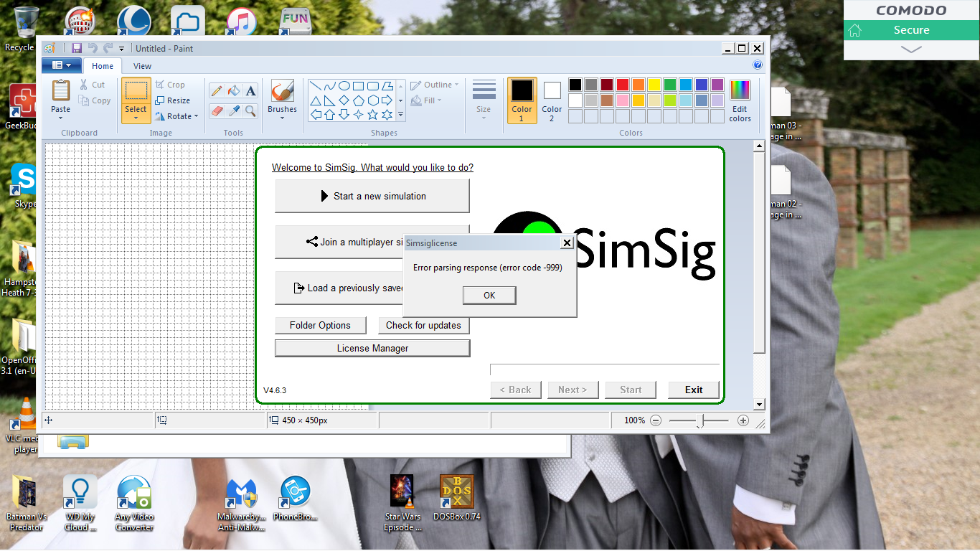Click the Undo arrow in quick access toolbar

click(x=93, y=48)
